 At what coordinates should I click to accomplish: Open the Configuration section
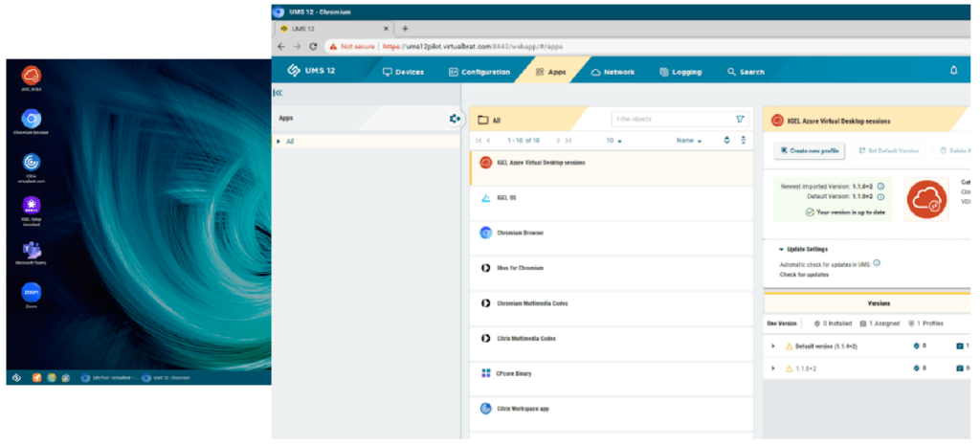[x=479, y=72]
